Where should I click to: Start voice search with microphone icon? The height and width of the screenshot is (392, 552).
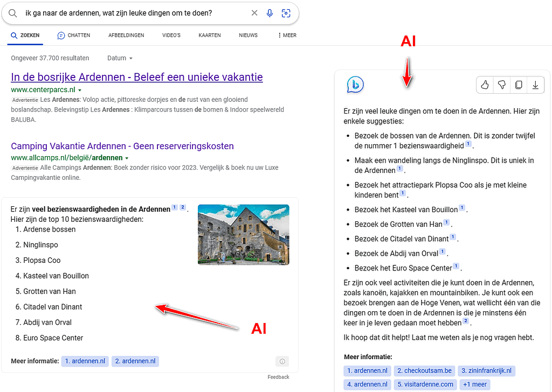270,13
